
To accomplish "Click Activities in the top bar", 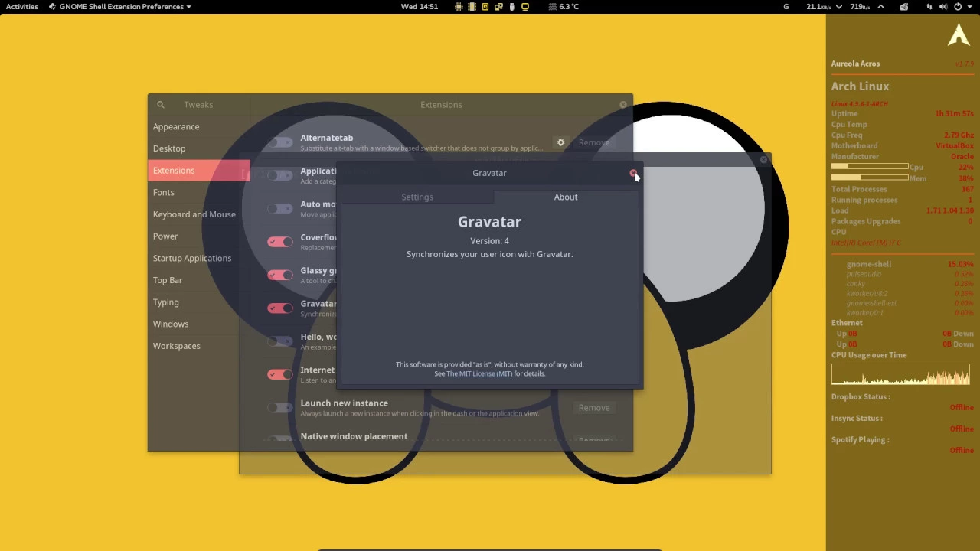I will pyautogui.click(x=22, y=6).
